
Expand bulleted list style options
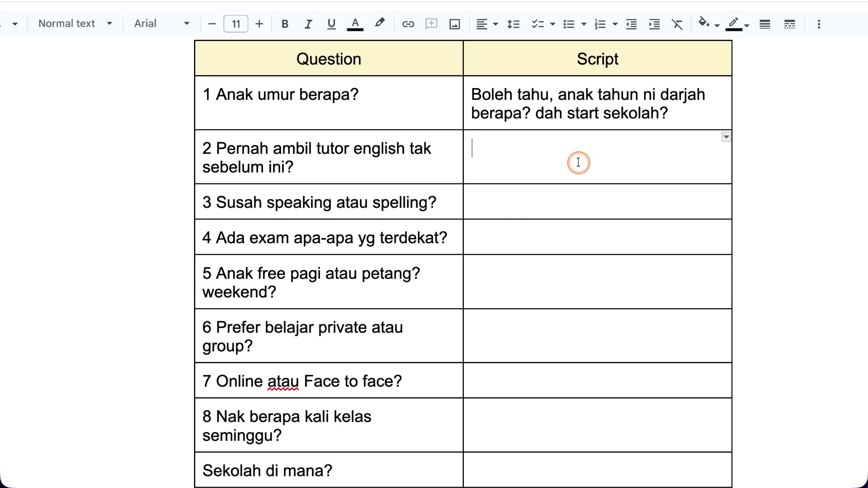click(584, 24)
